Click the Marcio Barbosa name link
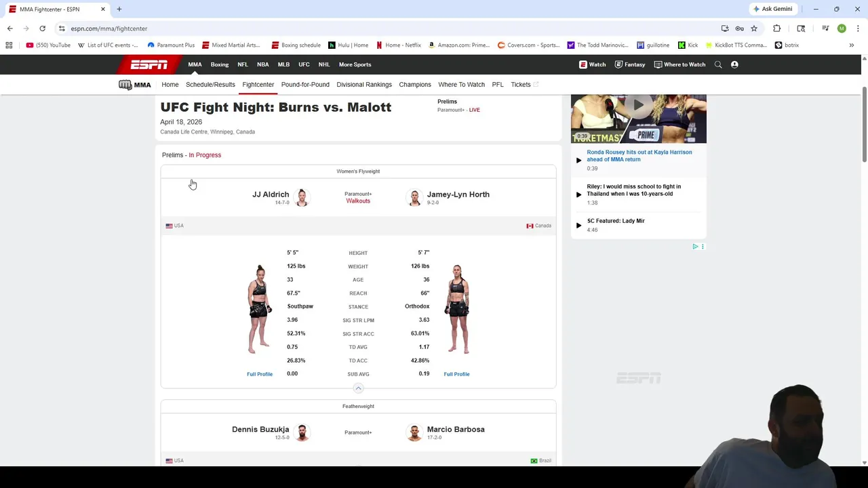This screenshot has height=488, width=868. pos(456,430)
